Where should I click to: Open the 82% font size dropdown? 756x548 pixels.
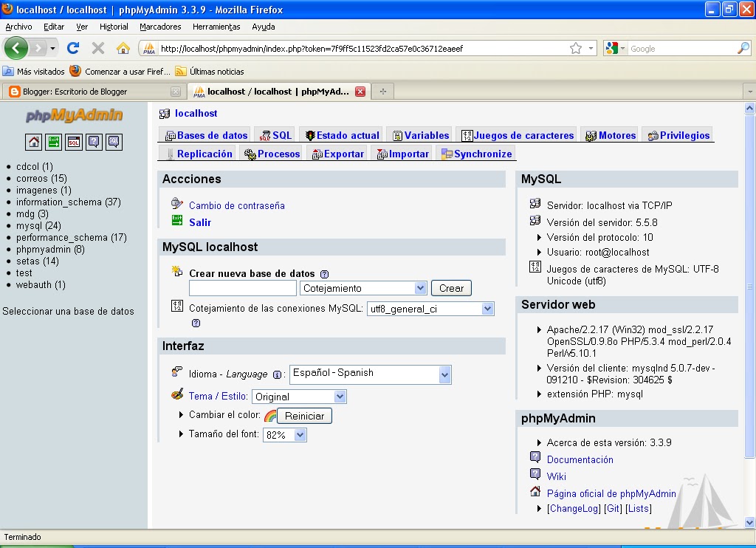point(284,435)
